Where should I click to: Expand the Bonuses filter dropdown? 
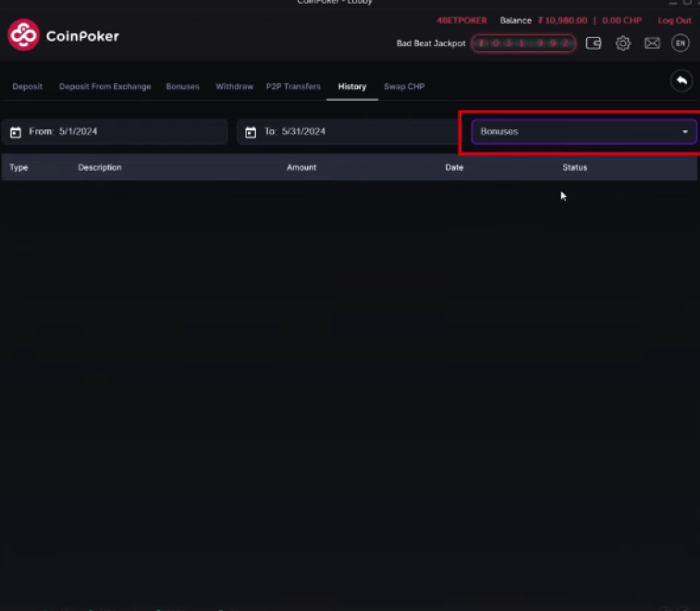click(x=583, y=132)
